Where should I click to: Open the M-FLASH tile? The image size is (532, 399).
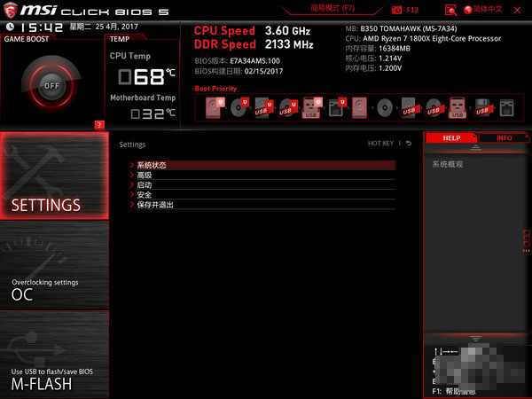point(54,354)
